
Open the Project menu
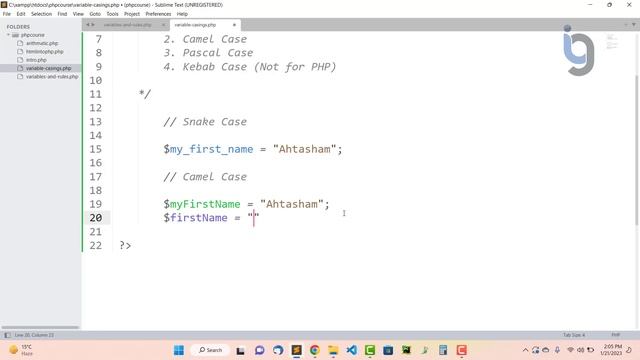(132, 14)
